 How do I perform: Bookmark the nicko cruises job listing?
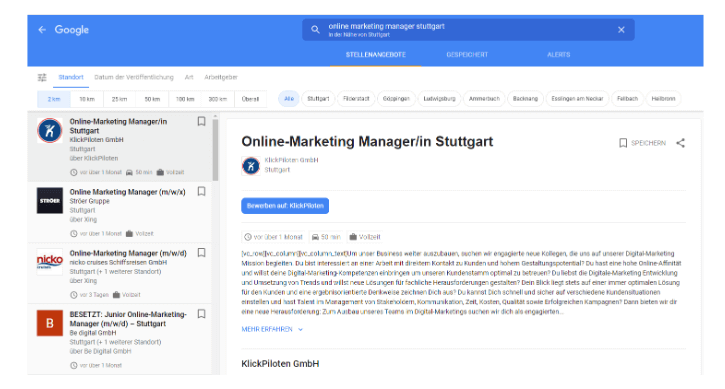click(x=201, y=253)
